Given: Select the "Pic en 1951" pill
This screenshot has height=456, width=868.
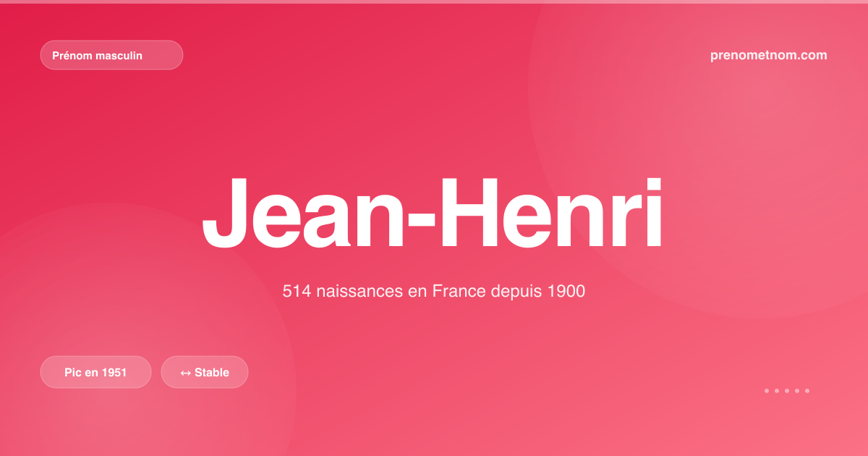Looking at the screenshot, I should point(95,372).
